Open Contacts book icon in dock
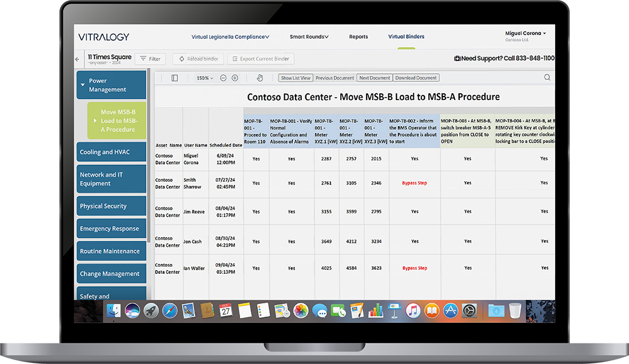 pos(208,311)
